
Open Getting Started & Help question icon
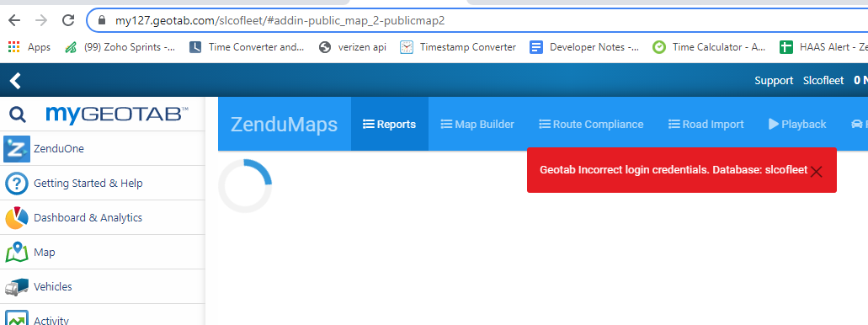coord(17,184)
